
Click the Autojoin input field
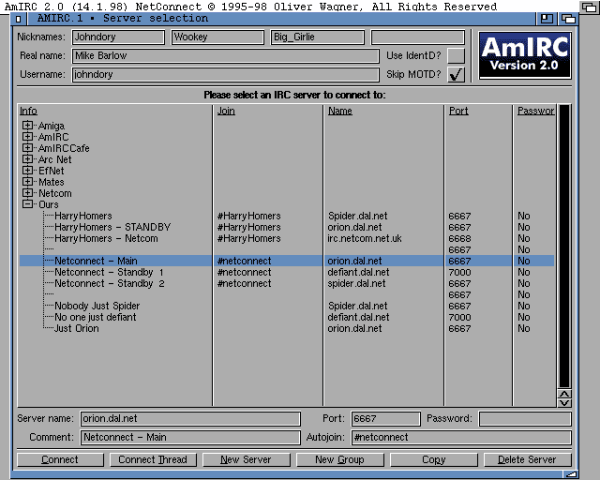(x=461, y=438)
